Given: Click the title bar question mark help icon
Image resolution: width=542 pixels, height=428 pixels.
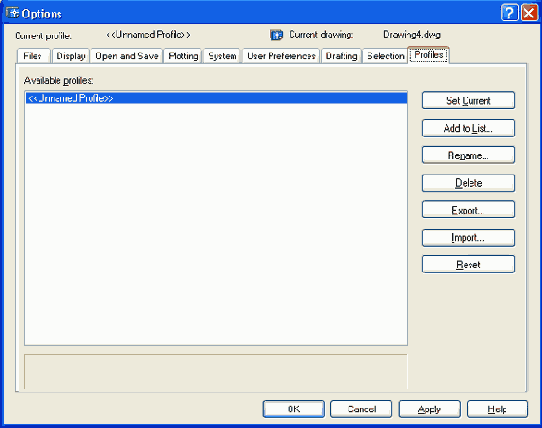Looking at the screenshot, I should [x=510, y=13].
